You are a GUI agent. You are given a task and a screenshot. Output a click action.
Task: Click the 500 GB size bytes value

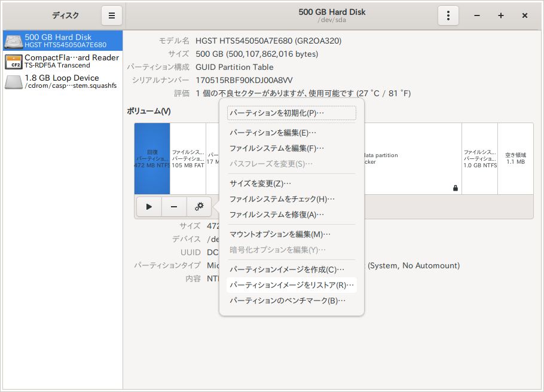point(256,54)
